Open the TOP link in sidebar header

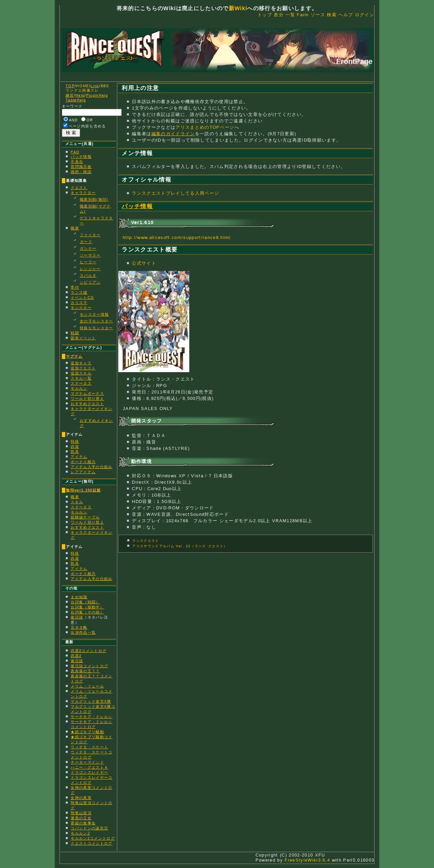pos(70,86)
